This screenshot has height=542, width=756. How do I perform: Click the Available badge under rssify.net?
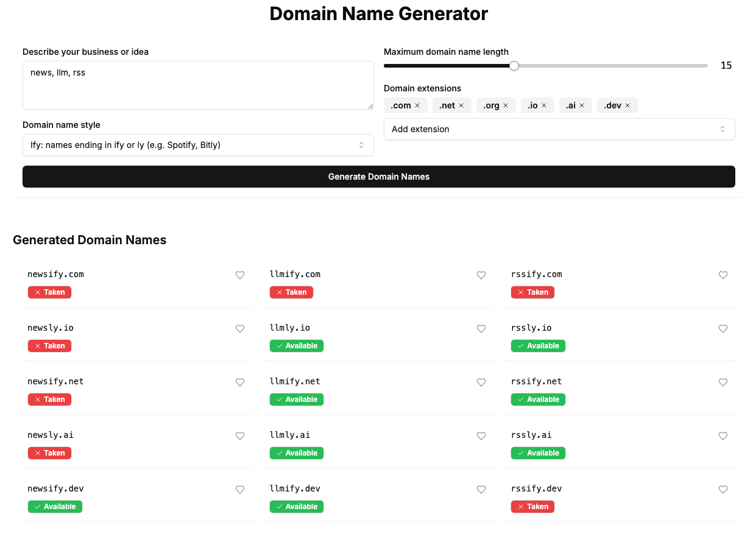538,399
